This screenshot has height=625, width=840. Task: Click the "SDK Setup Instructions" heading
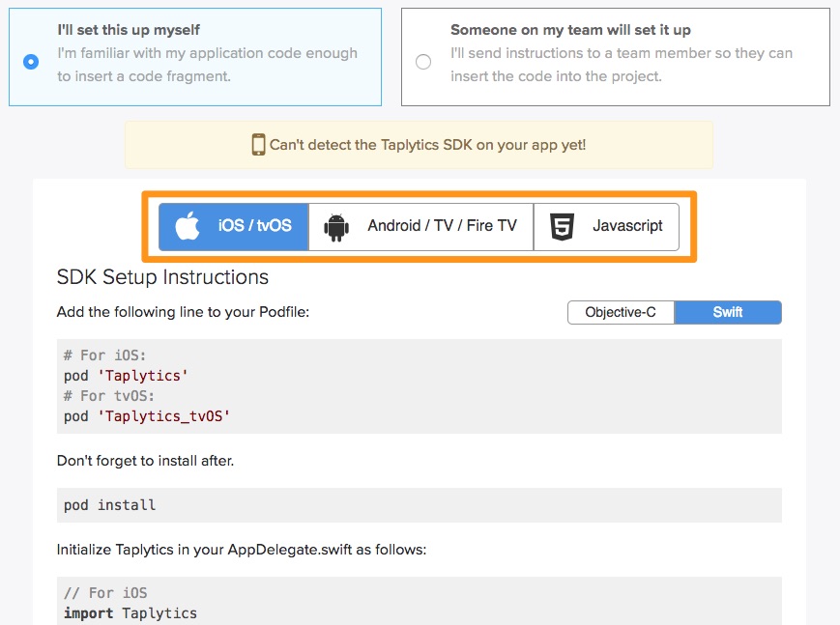[162, 277]
